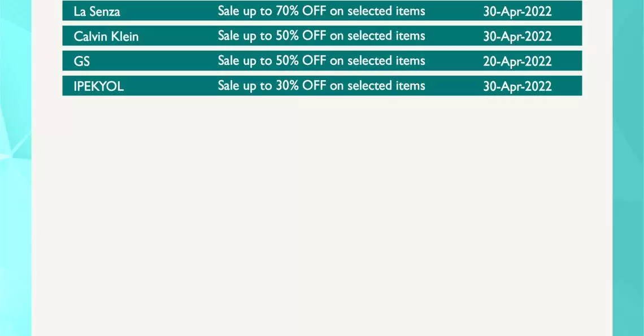Click the blank area below the IPEKYOL row

pos(322,213)
